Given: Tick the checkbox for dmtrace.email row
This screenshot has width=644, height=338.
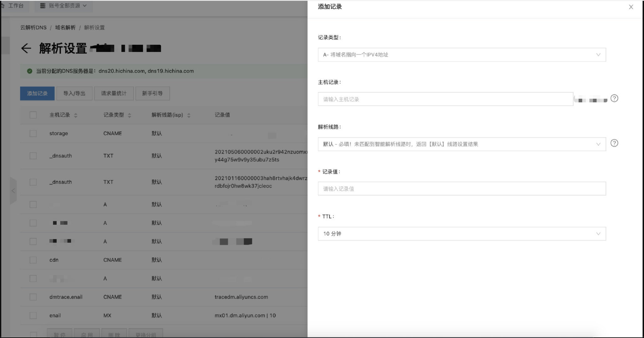Looking at the screenshot, I should [x=33, y=297].
